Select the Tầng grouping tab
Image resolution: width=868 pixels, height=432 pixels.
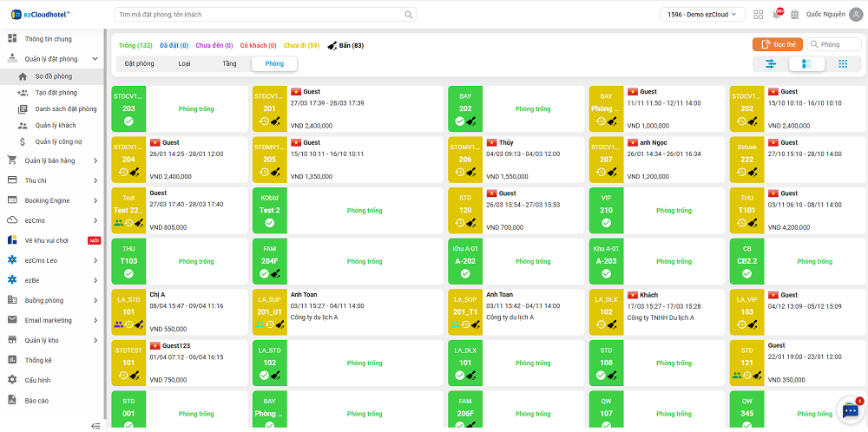click(229, 63)
